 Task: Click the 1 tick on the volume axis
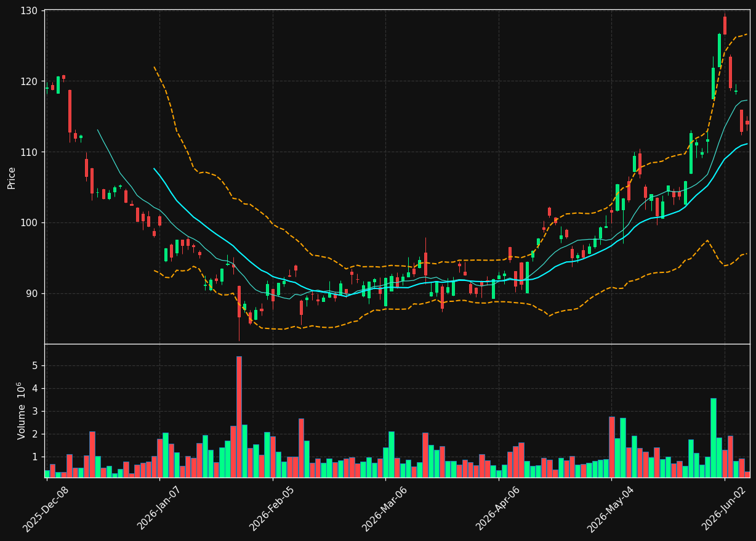[35, 457]
